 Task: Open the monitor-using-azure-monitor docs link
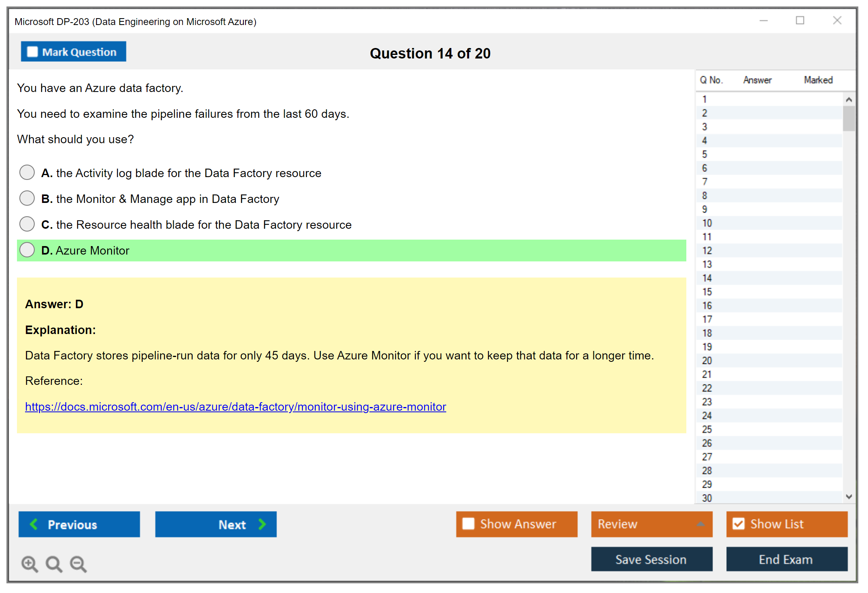[235, 407]
